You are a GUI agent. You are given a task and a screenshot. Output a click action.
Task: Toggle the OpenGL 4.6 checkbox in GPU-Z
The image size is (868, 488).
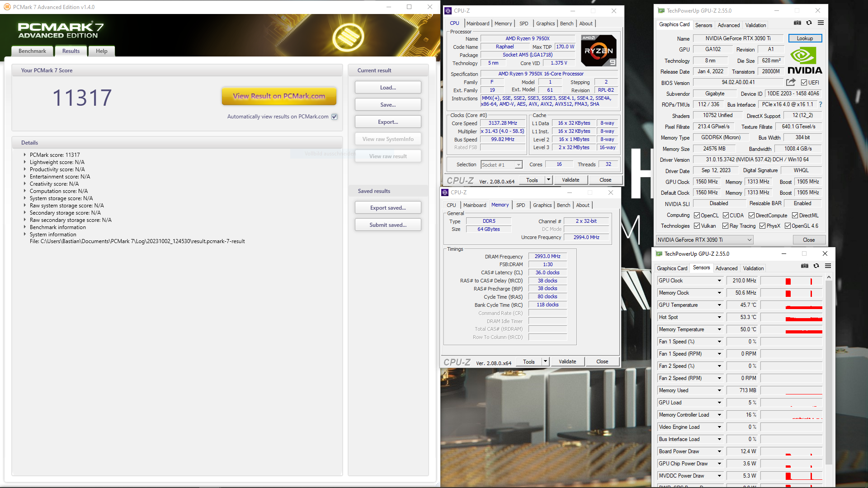788,226
